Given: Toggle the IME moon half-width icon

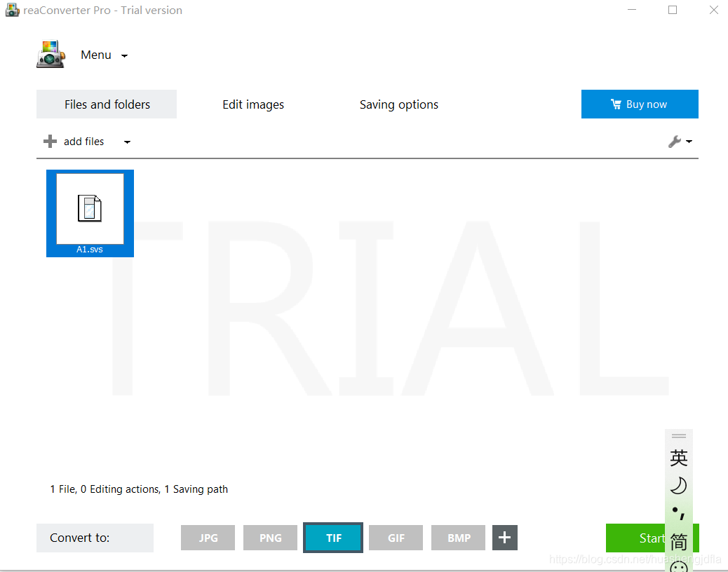Looking at the screenshot, I should [x=678, y=486].
